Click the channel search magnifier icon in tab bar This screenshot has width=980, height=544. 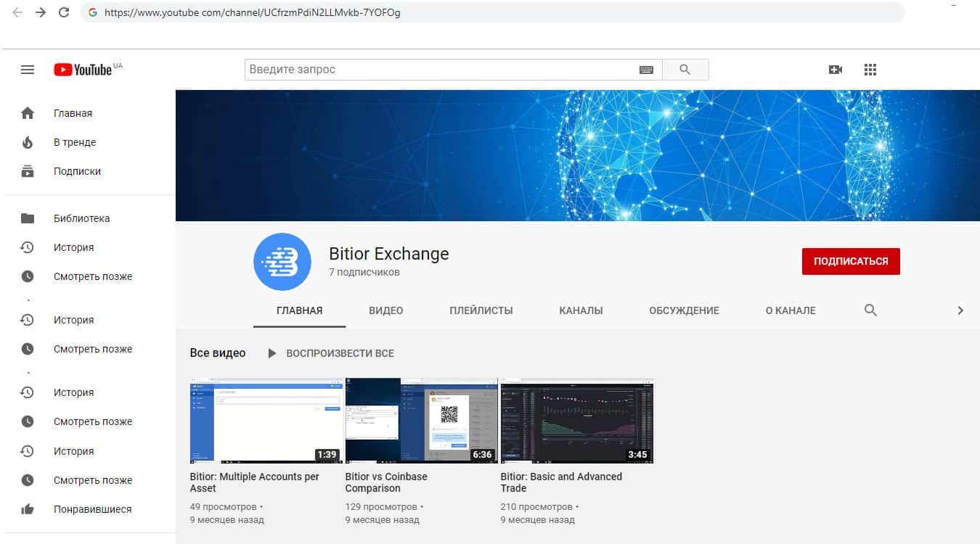point(871,310)
